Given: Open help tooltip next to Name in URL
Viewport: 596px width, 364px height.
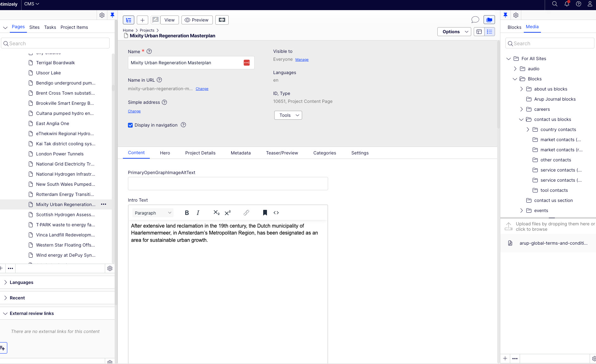Looking at the screenshot, I should tap(159, 80).
